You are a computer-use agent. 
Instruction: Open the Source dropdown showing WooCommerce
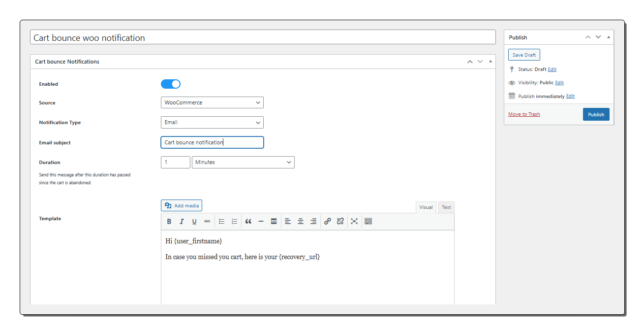(212, 102)
